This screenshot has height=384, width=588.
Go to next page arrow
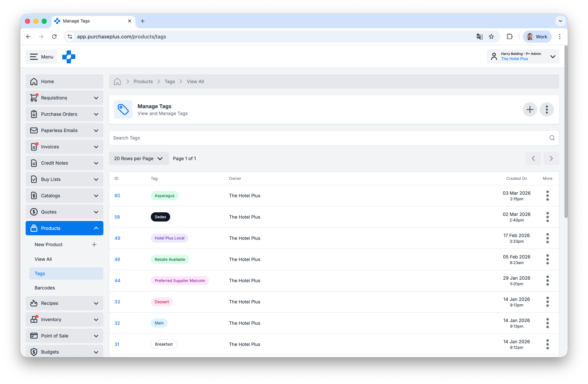coord(551,159)
